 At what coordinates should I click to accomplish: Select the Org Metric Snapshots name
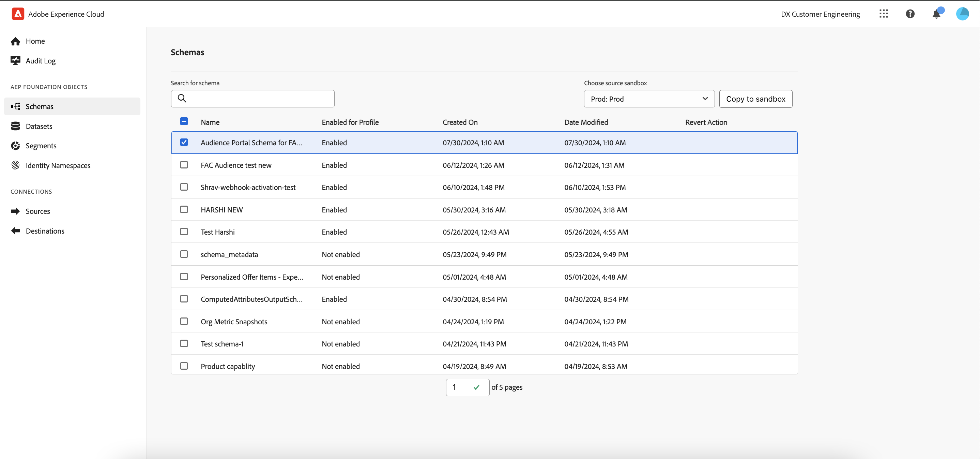[234, 322]
